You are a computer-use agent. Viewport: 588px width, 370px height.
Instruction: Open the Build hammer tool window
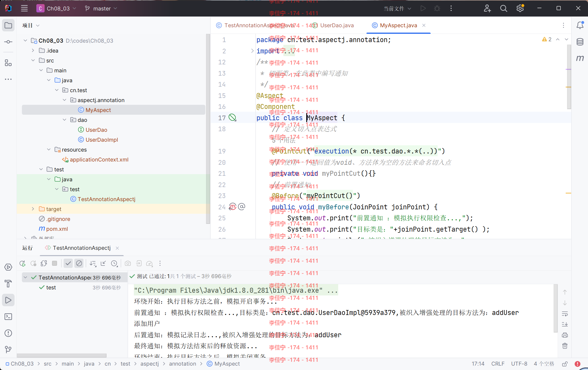tap(8, 284)
